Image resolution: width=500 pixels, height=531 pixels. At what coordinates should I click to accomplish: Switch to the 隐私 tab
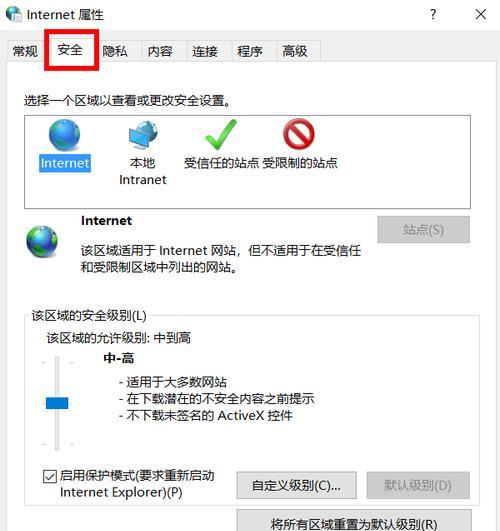click(115, 51)
